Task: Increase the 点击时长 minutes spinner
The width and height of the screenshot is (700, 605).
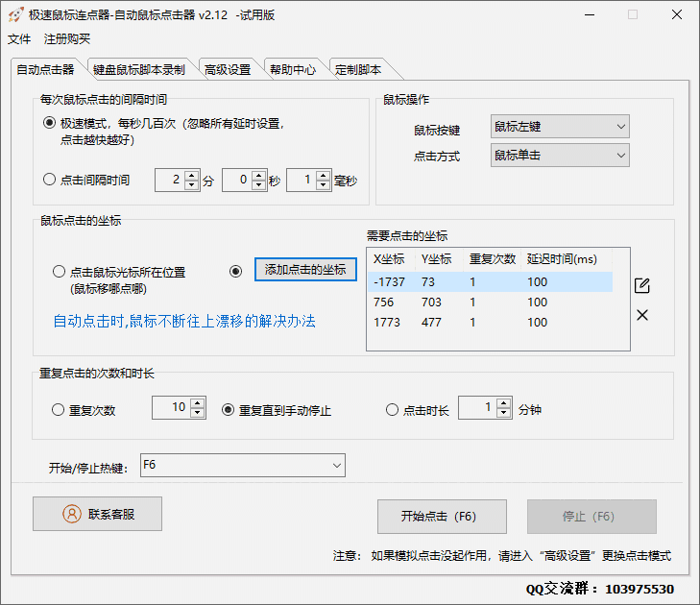Action: point(503,402)
